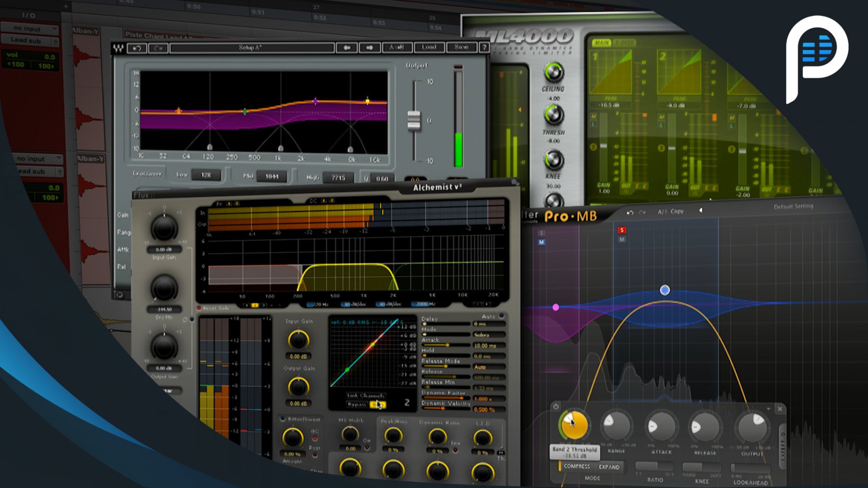Select the orange low band marker
868x488 pixels.
pos(178,111)
